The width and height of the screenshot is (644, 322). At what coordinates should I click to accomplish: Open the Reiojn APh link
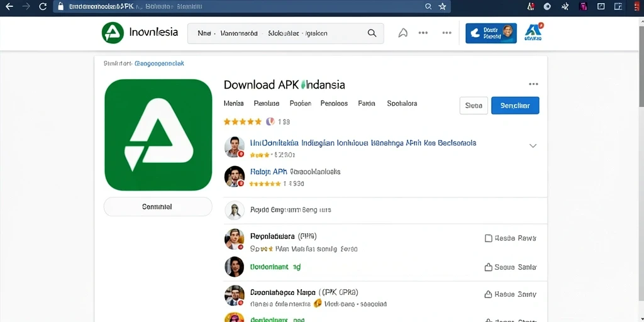click(x=268, y=172)
